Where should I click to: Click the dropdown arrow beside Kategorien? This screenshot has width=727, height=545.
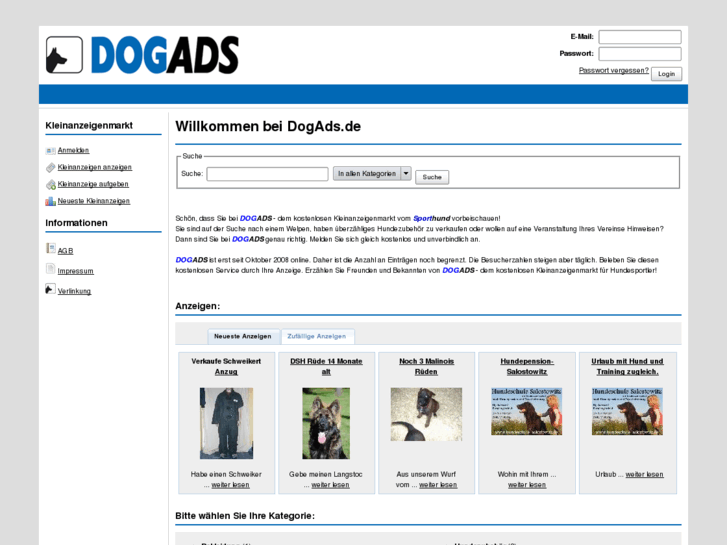point(406,173)
